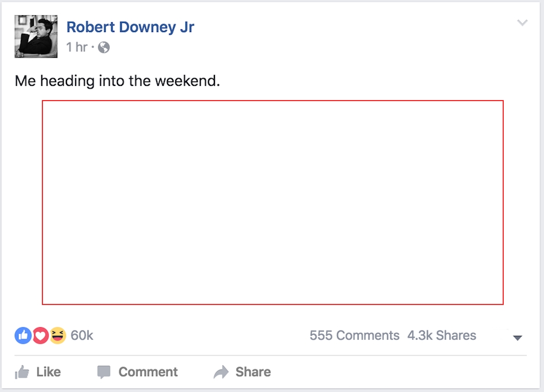Open Robert Downey Jr profile picture
This screenshot has width=544, height=392.
tap(36, 36)
